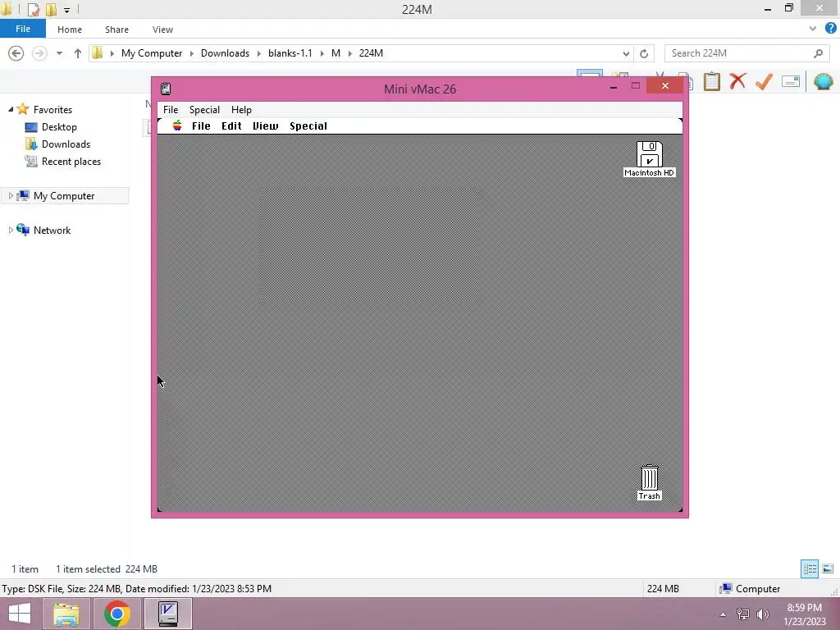Click the network tray icon

(743, 614)
